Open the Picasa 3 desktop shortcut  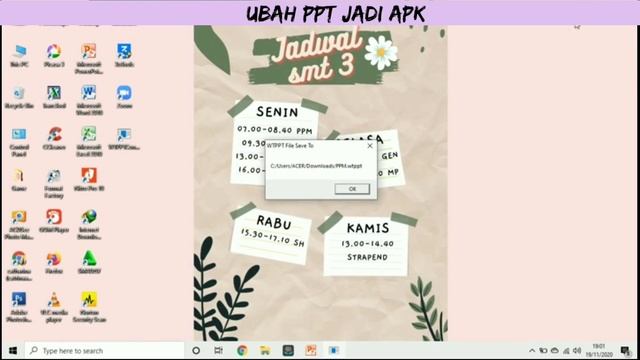click(x=54, y=55)
